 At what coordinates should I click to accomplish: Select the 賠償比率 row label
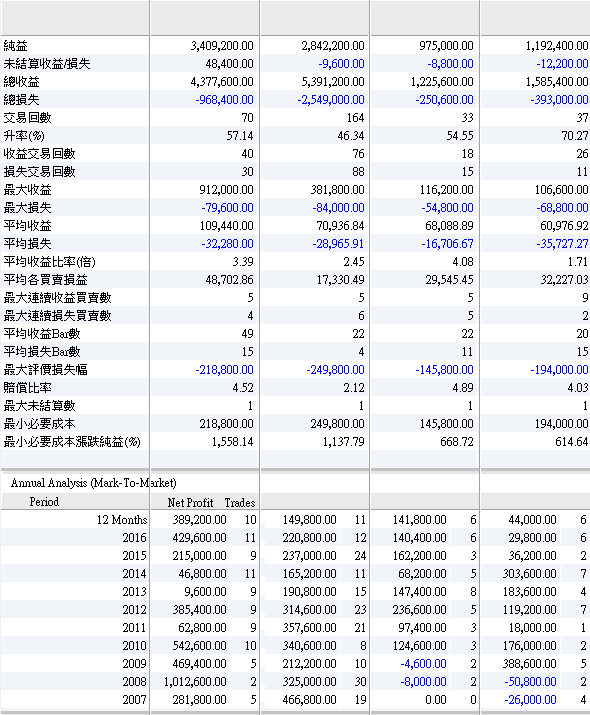click(27, 388)
